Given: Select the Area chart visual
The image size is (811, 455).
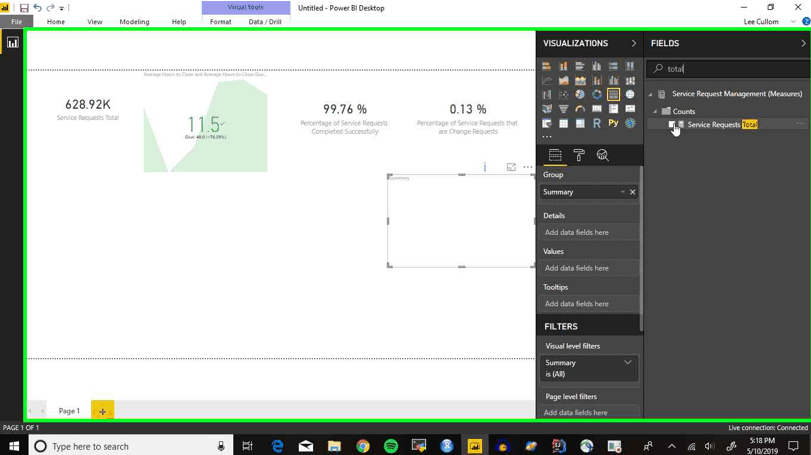Looking at the screenshot, I should coord(563,80).
